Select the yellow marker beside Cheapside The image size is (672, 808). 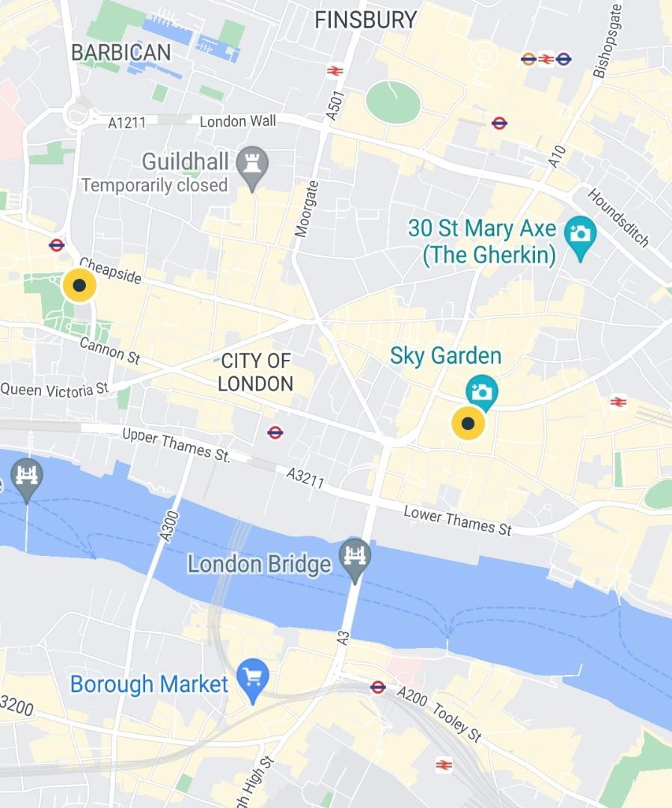[x=79, y=285]
